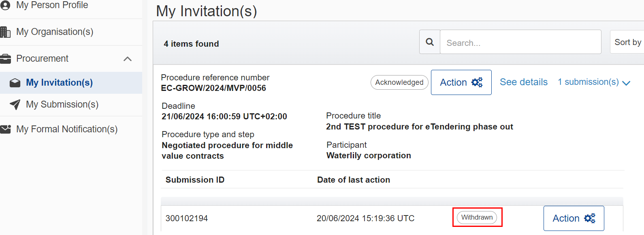Screen dimensions: 644x235
Task: Open the See details link
Action: [x=523, y=82]
